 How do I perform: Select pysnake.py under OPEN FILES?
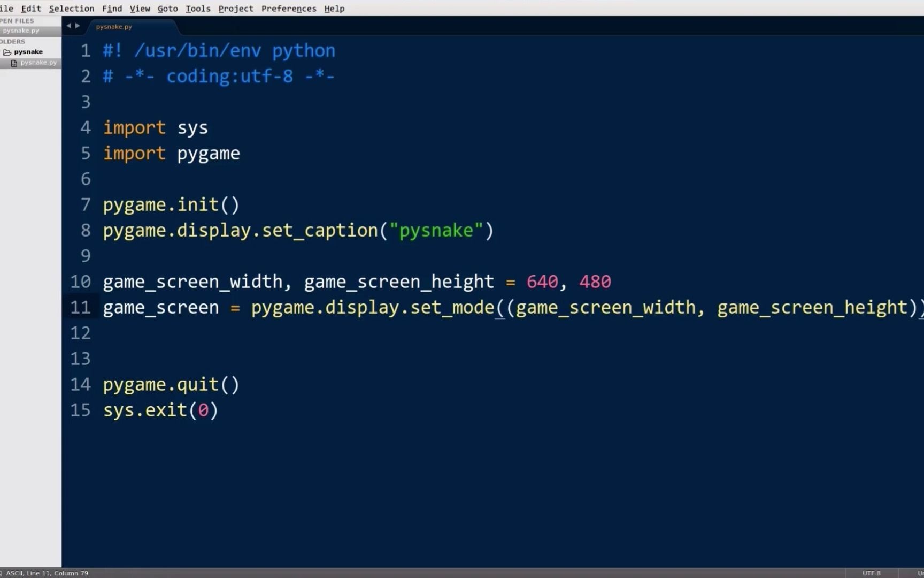21,31
